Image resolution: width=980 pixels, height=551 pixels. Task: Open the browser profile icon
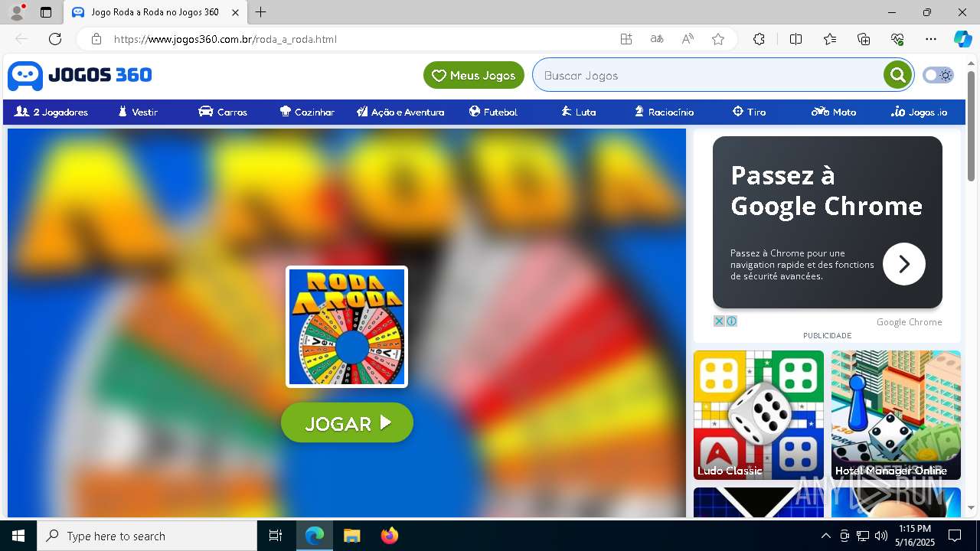click(x=17, y=12)
